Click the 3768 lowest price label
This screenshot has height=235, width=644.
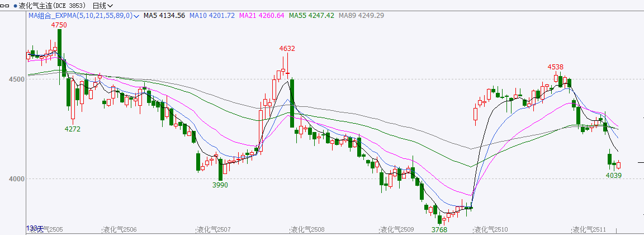point(439,229)
